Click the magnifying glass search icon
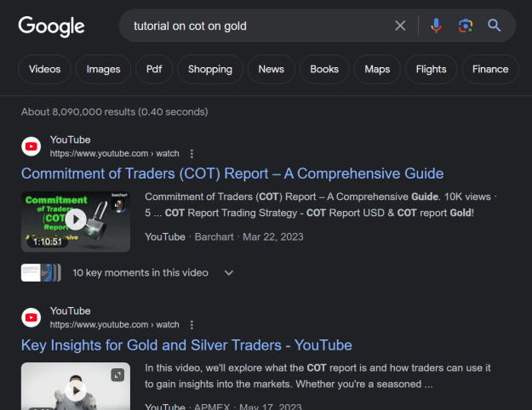Image resolution: width=532 pixels, height=410 pixels. pos(494,26)
